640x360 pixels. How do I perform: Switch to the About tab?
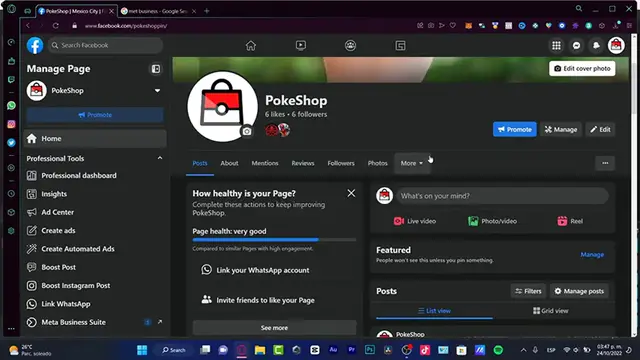229,163
